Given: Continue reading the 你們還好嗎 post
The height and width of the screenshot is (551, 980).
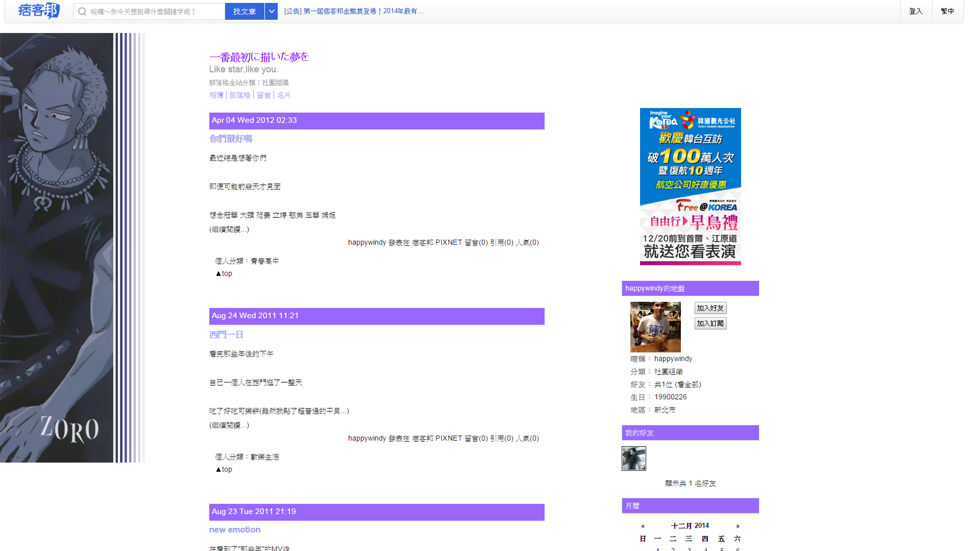Looking at the screenshot, I should (229, 230).
